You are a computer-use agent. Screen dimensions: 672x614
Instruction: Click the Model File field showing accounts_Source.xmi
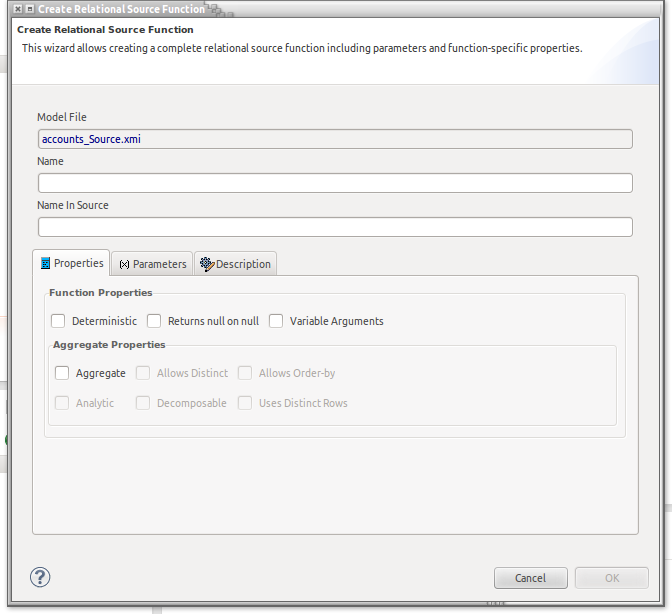pos(335,139)
